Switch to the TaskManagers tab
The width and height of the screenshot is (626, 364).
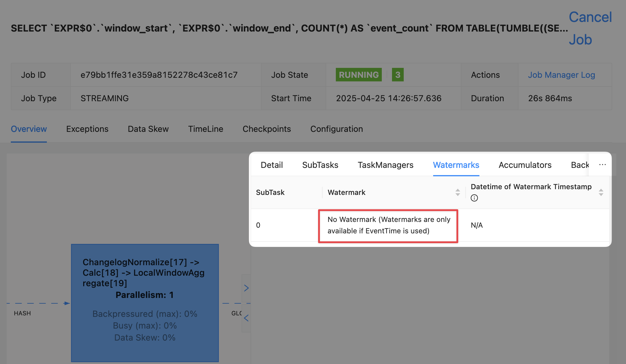point(385,165)
